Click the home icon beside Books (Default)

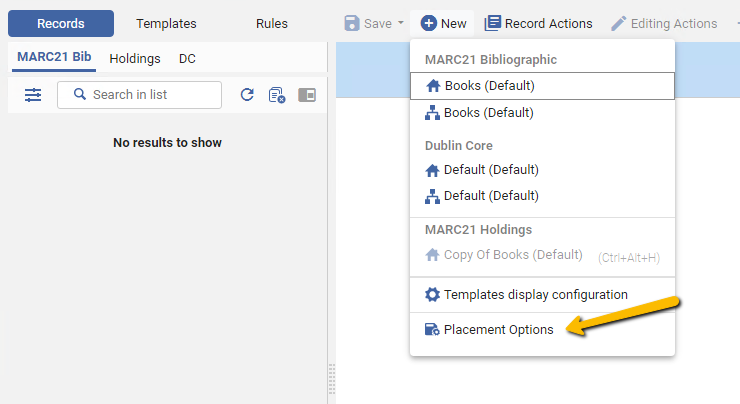433,86
